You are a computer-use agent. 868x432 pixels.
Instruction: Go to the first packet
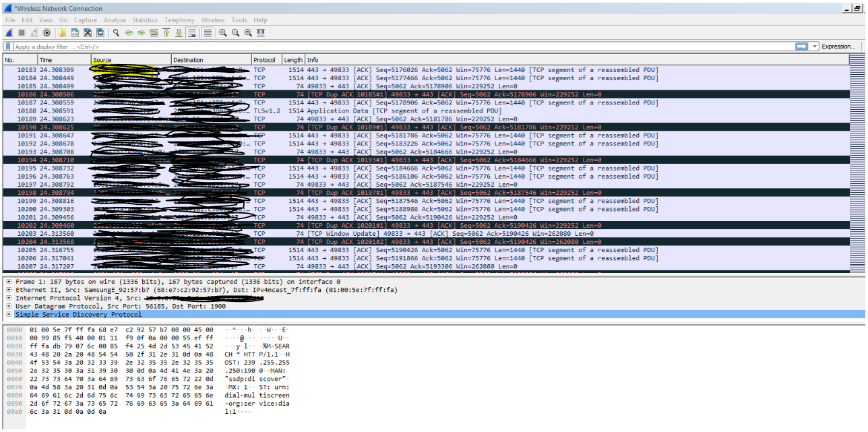point(166,32)
